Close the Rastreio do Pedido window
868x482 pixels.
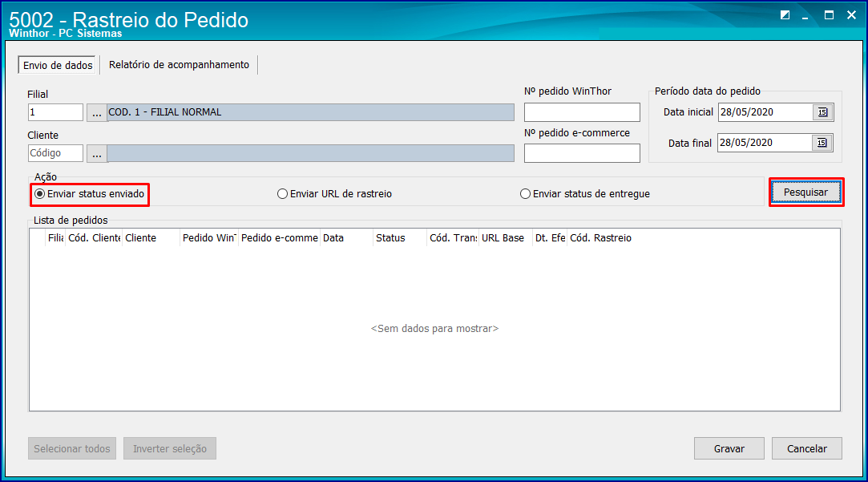pos(851,15)
